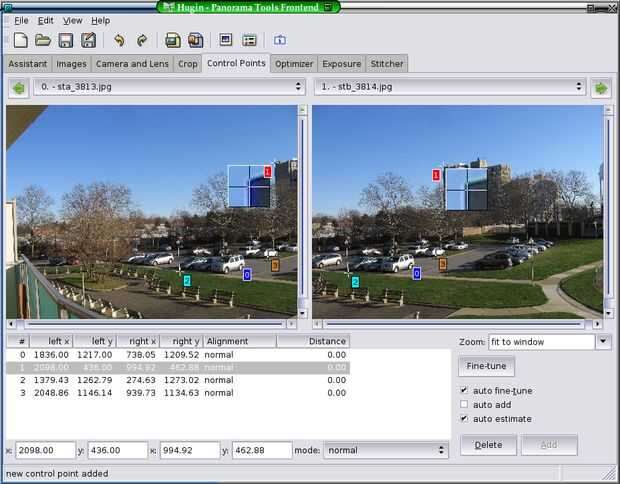Select control point row 2 with 1379.43
Viewport: 620px width, 484px height.
point(178,380)
